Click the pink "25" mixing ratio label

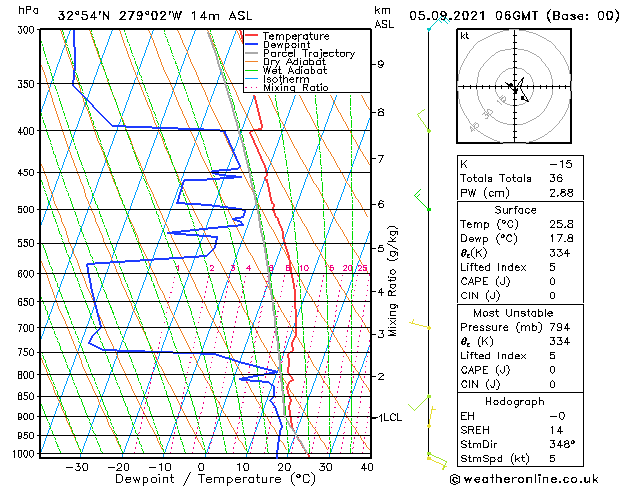[x=362, y=268]
